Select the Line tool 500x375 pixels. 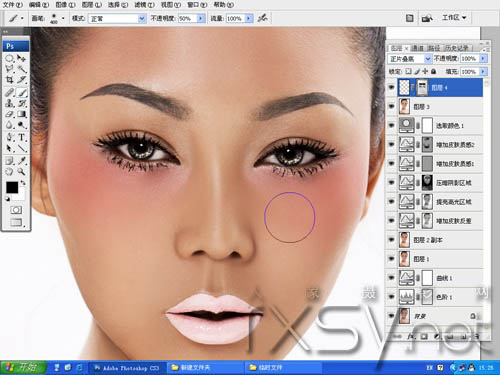22,148
